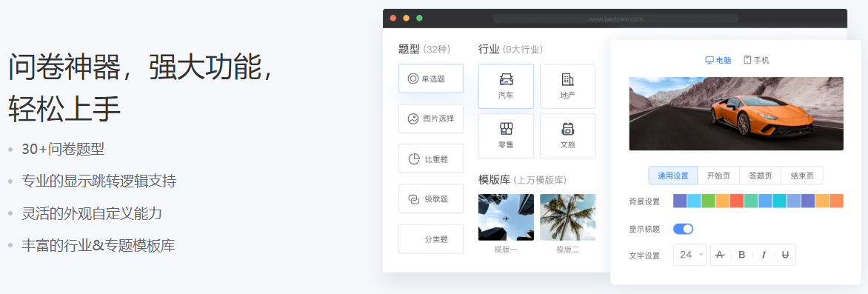Image resolution: width=868 pixels, height=294 pixels.
Task: Select the 模版二 palm tree template thumbnail
Action: pos(568,217)
